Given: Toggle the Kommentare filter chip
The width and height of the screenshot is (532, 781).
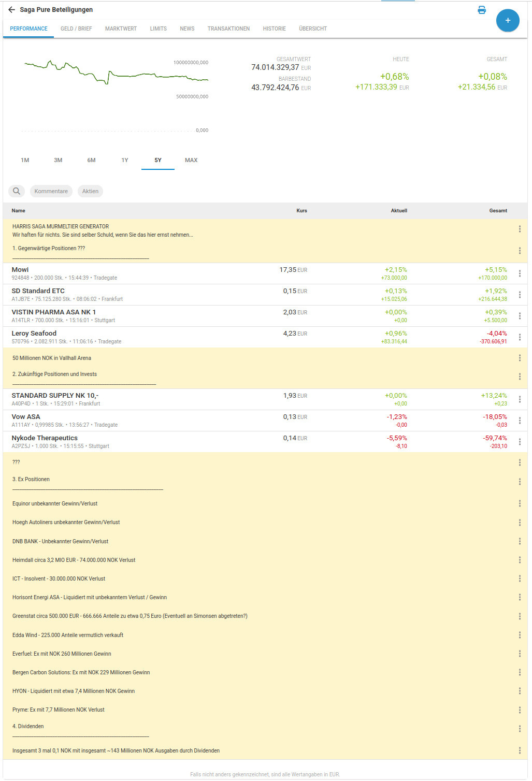Looking at the screenshot, I should click(x=51, y=191).
